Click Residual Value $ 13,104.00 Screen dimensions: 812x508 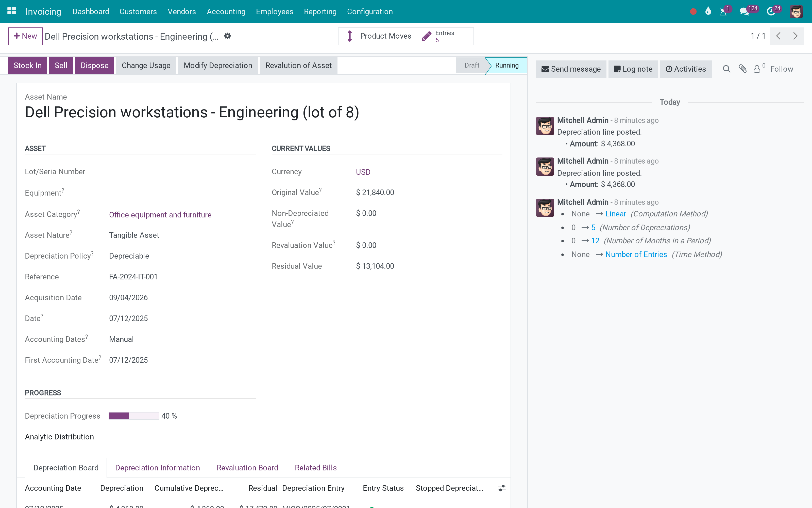point(375,266)
